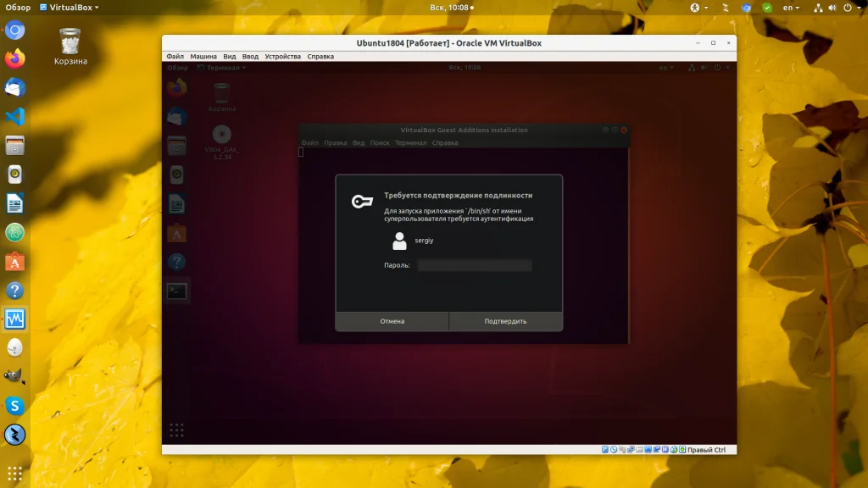Click the green keyboard capture indicator

682,450
